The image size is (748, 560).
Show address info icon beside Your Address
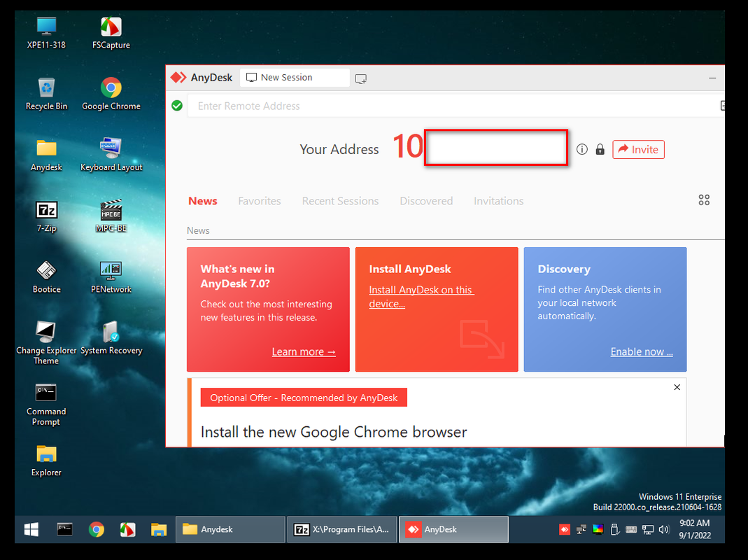(582, 149)
